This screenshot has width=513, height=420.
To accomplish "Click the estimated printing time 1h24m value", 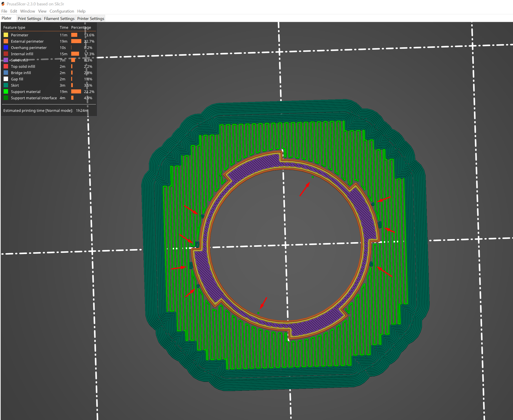I will [82, 111].
